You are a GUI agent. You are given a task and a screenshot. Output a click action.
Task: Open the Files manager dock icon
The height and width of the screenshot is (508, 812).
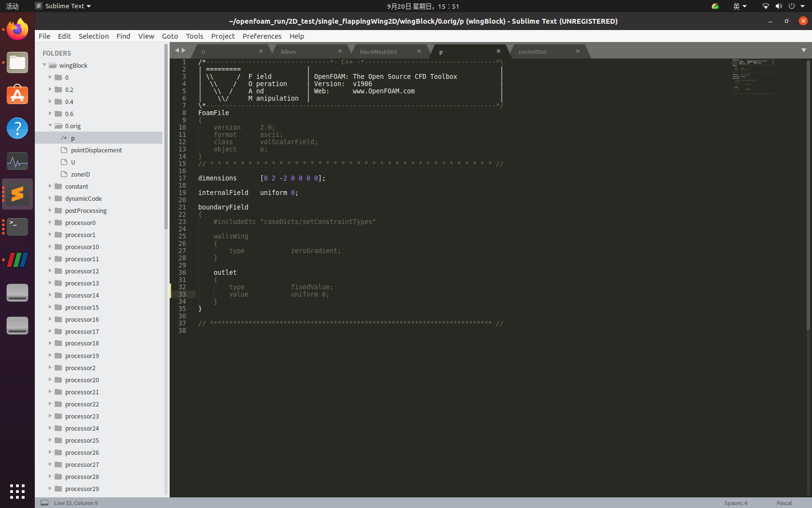tap(17, 62)
